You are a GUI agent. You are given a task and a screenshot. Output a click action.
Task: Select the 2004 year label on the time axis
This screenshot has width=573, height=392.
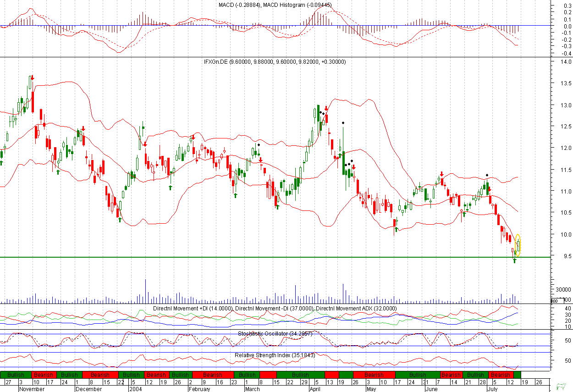pos(135,389)
